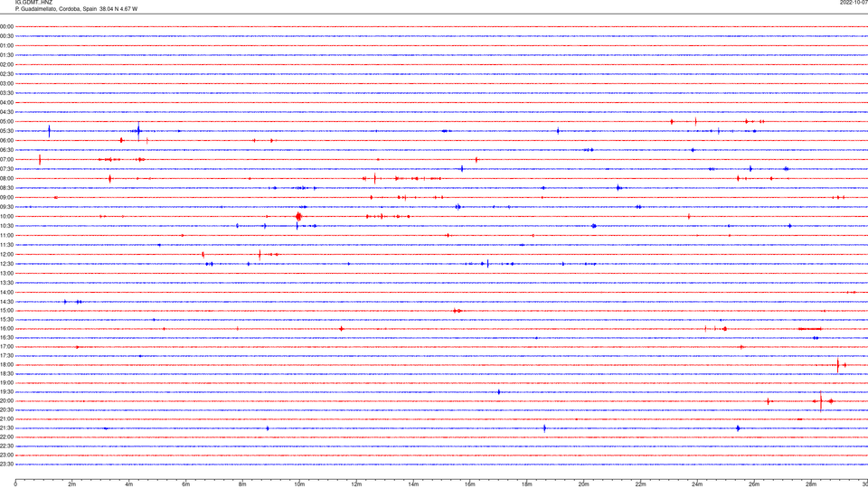Click the 10m tick on the bottom axis
This screenshot has width=868, height=488.
point(299,484)
